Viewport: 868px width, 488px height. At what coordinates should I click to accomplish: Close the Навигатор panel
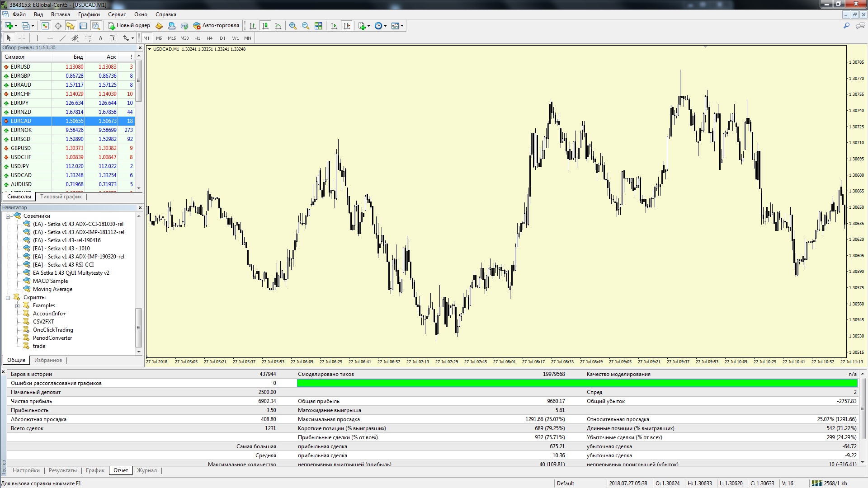[140, 208]
